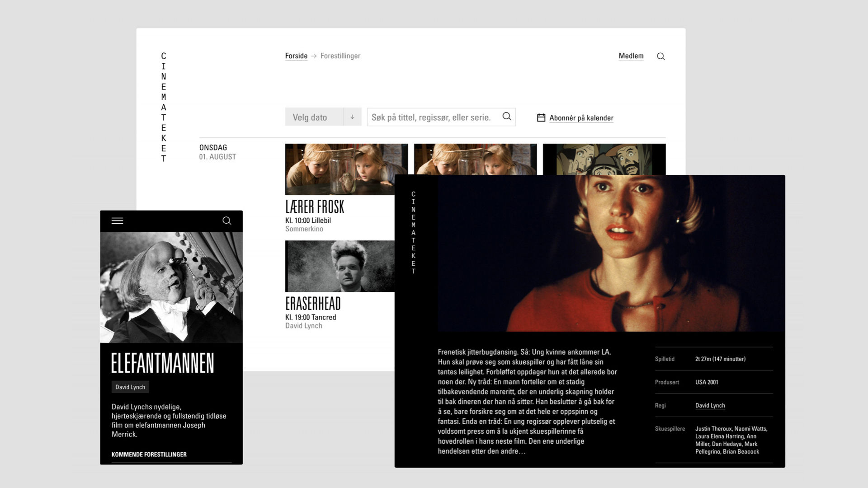
Task: Click Kl. 19:00 Tancred showtime
Action: [x=311, y=317]
